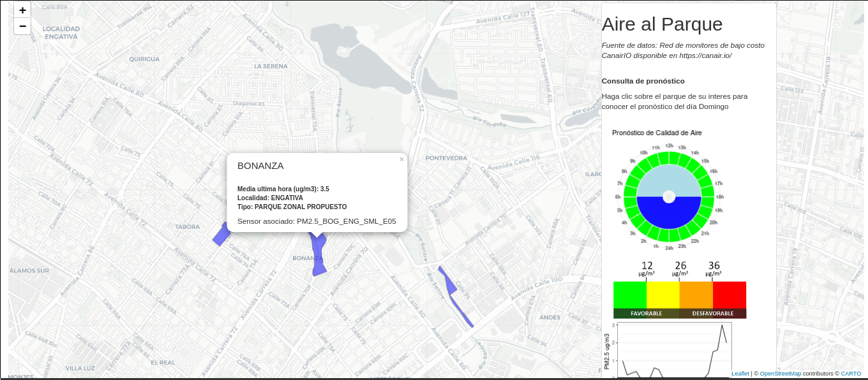Screen dimensions: 868x380
Task: Click the '12 µg/m³' threshold label
Action: click(x=647, y=269)
